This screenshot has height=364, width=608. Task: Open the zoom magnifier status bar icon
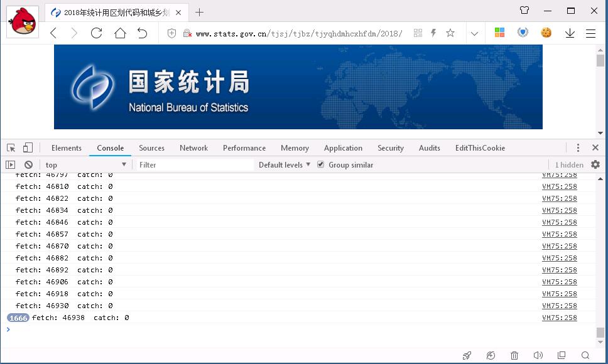[585, 355]
